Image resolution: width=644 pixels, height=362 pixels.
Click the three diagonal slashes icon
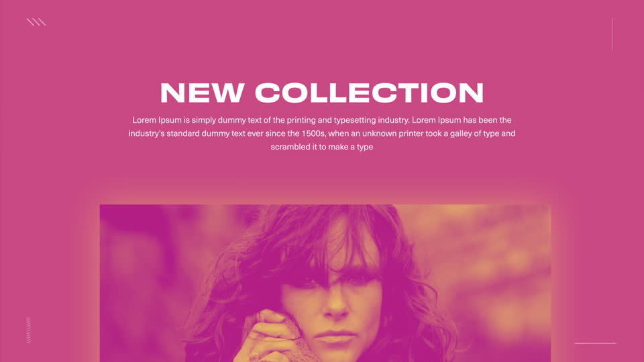(36, 22)
